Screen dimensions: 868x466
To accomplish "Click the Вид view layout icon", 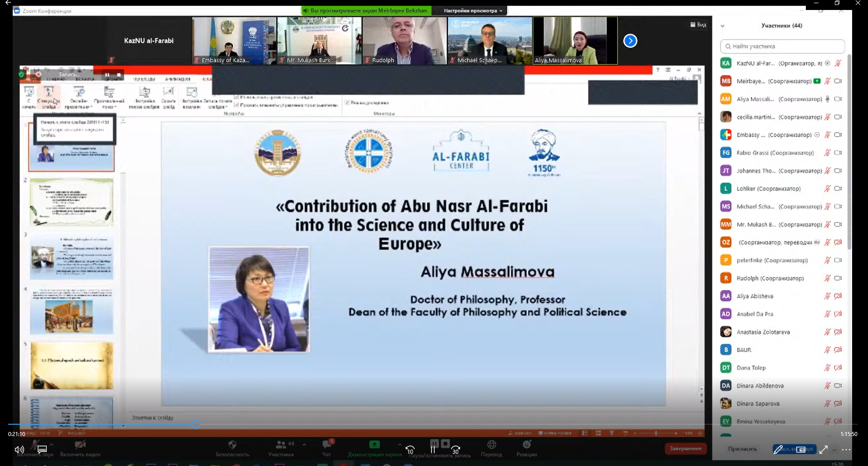I will tap(698, 25).
